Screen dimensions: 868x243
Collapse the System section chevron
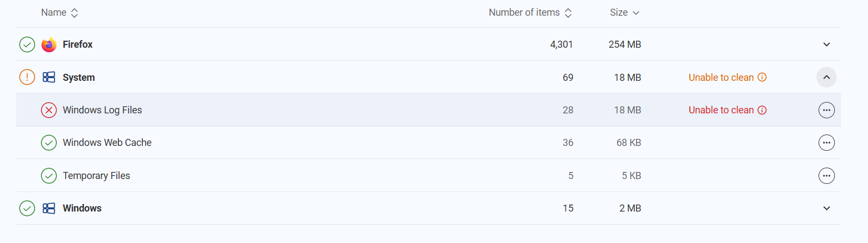826,78
